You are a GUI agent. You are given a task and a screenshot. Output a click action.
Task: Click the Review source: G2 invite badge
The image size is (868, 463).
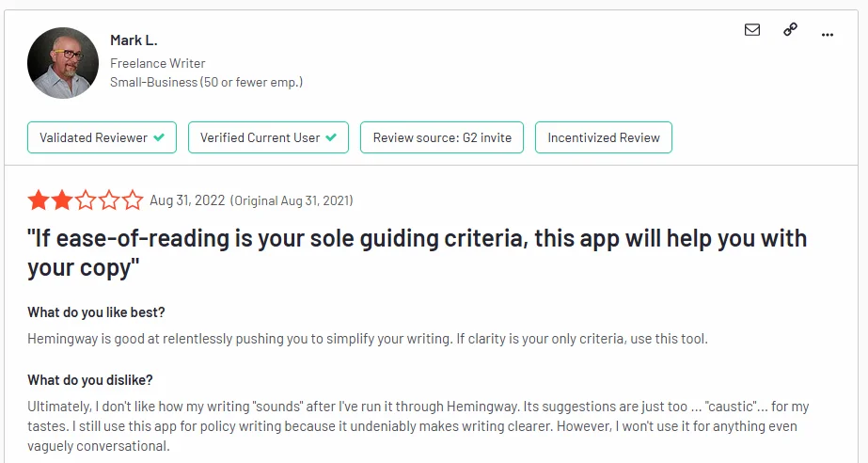tap(442, 137)
